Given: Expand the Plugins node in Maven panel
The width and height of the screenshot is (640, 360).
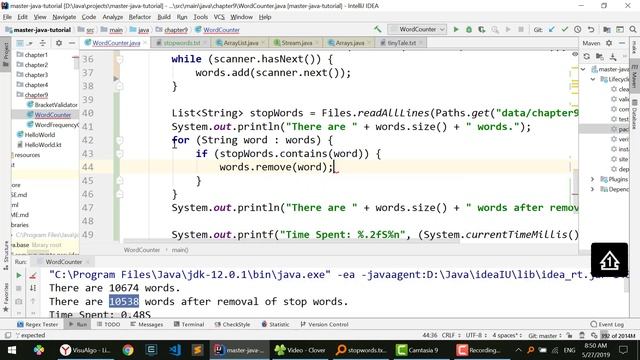Looking at the screenshot, I should pos(593,179).
